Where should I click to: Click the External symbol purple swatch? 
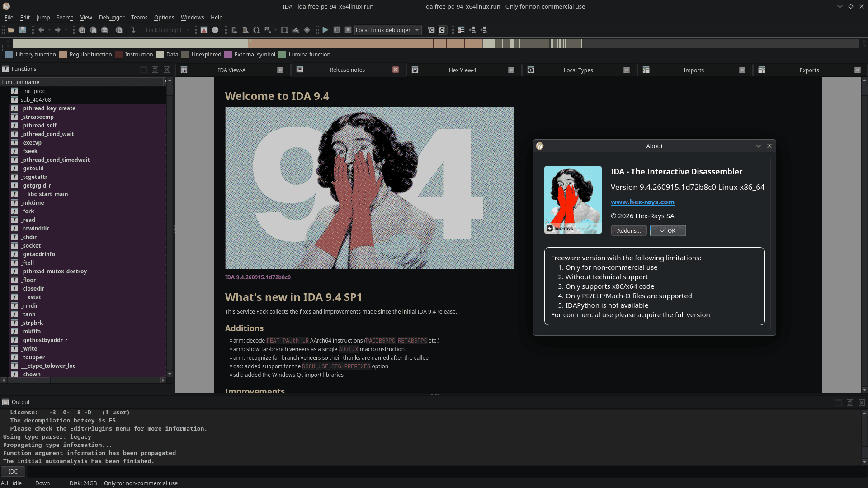(228, 54)
